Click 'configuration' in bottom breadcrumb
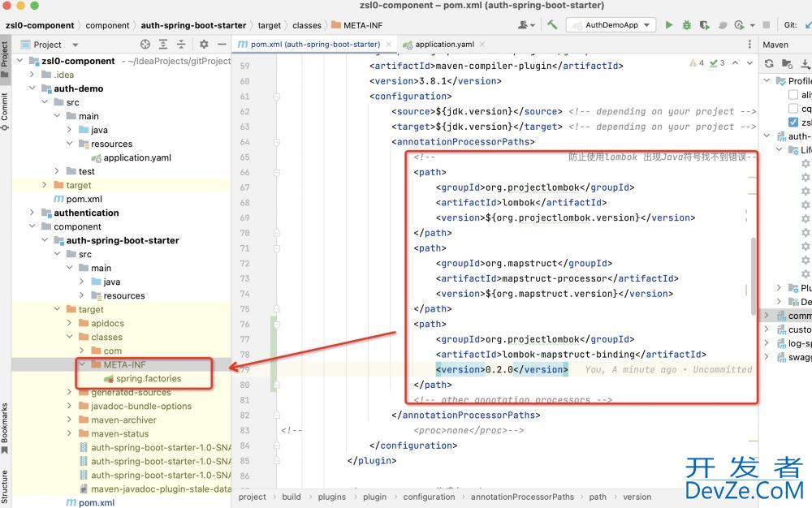812x508 pixels. [429, 497]
